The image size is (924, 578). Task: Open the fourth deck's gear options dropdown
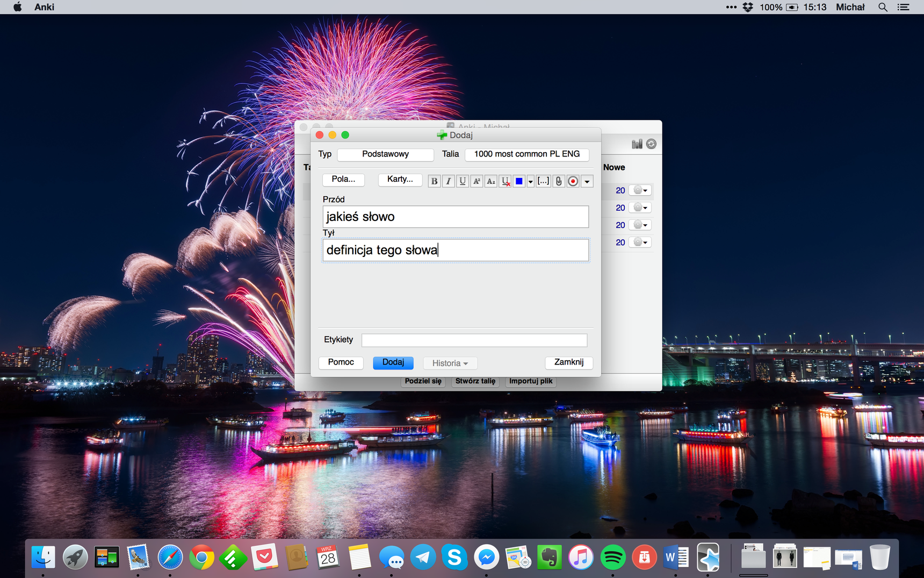click(x=640, y=242)
